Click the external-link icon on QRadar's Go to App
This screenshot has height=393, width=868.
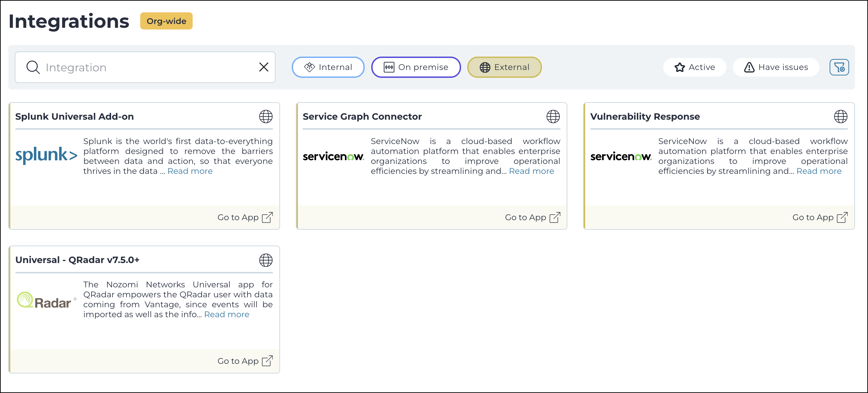(267, 360)
